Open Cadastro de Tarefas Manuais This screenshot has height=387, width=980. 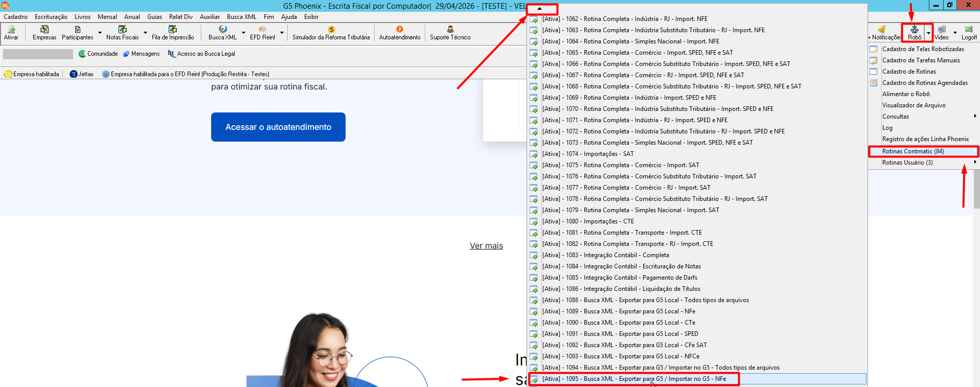pyautogui.click(x=923, y=60)
